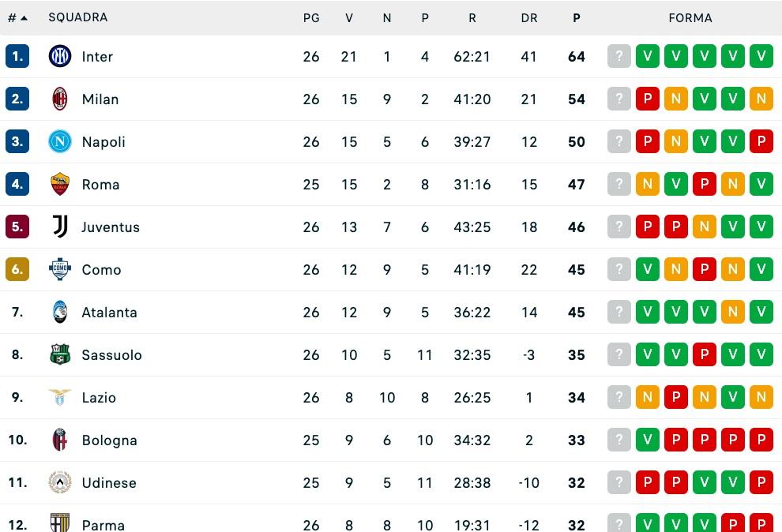The width and height of the screenshot is (782, 532).
Task: Sort table by the SQUADRA header
Action: [78, 17]
